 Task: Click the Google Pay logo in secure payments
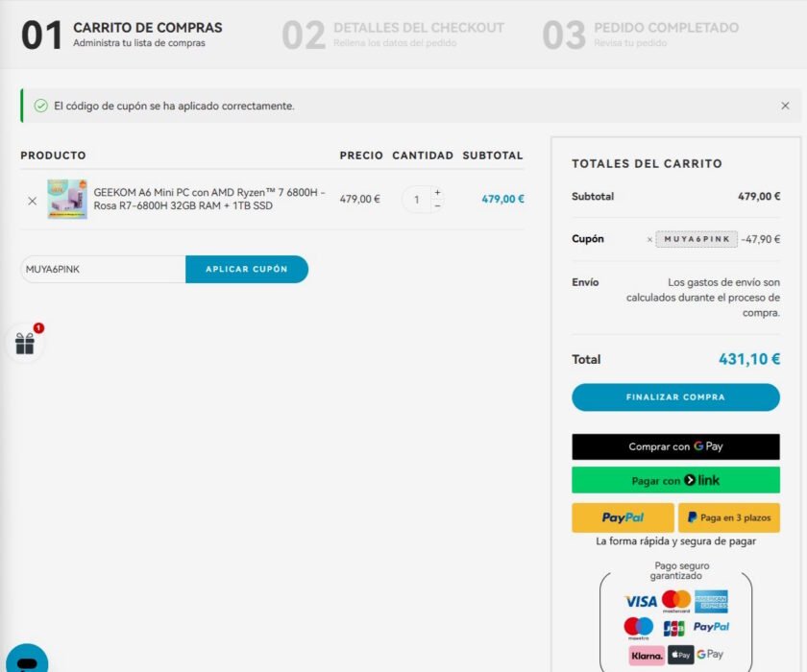(710, 654)
